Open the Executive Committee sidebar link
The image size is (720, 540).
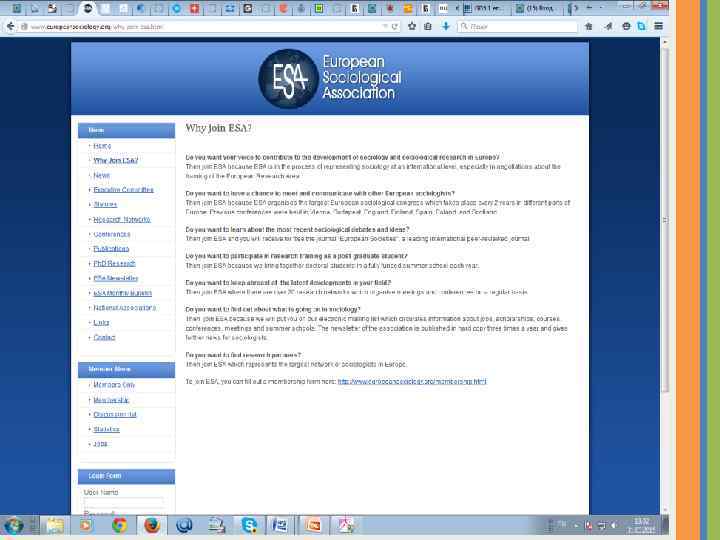click(x=124, y=190)
